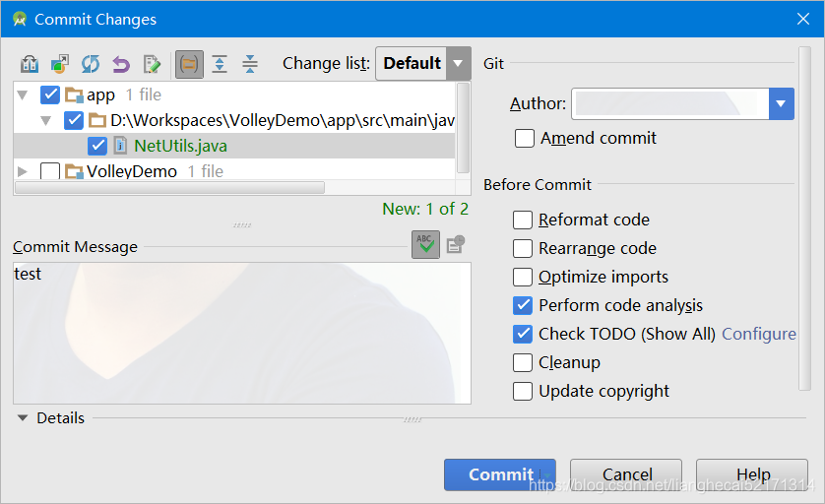Expand the VolleyDemo tree node
The height and width of the screenshot is (504, 825).
22,171
